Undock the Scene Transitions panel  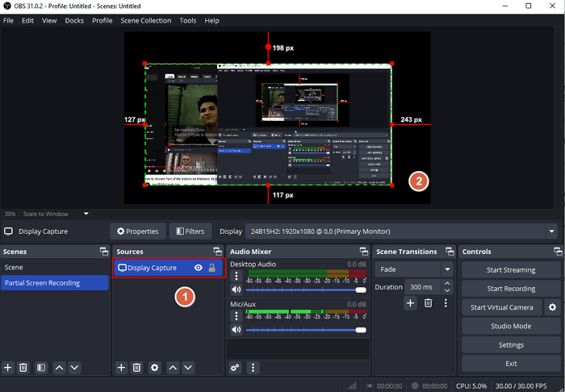click(x=450, y=252)
